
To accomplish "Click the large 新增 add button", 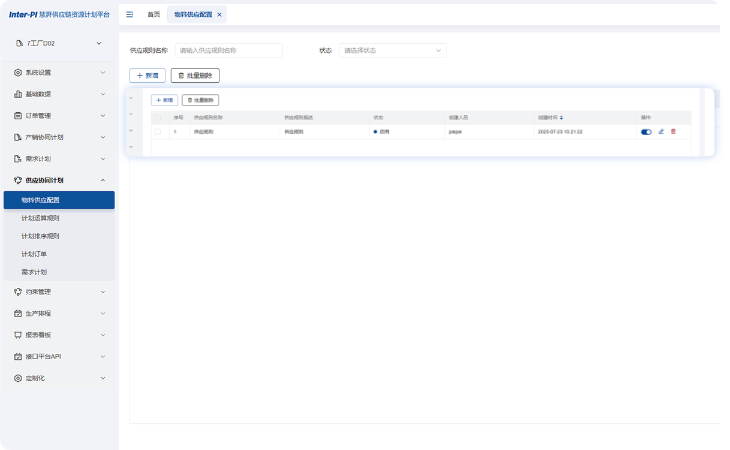I will click(148, 75).
